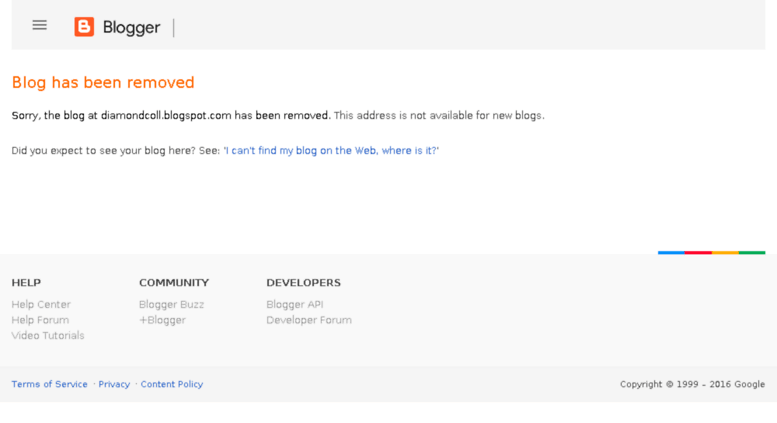
Task: Open 'I can't find my blog on the Web' link
Action: pos(331,151)
